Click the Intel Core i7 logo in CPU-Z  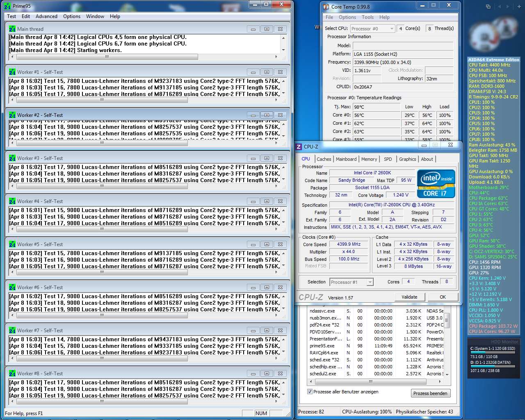[x=436, y=183]
